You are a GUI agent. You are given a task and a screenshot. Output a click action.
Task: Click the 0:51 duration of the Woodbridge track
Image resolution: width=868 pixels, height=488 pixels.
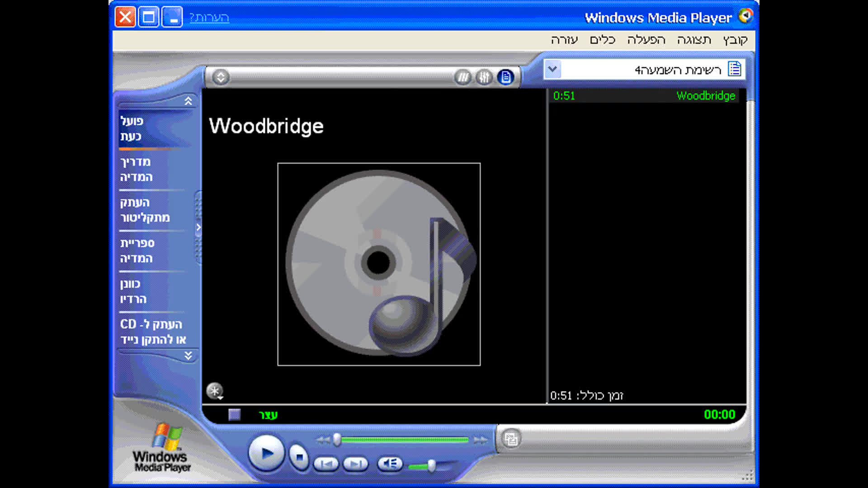click(x=564, y=96)
